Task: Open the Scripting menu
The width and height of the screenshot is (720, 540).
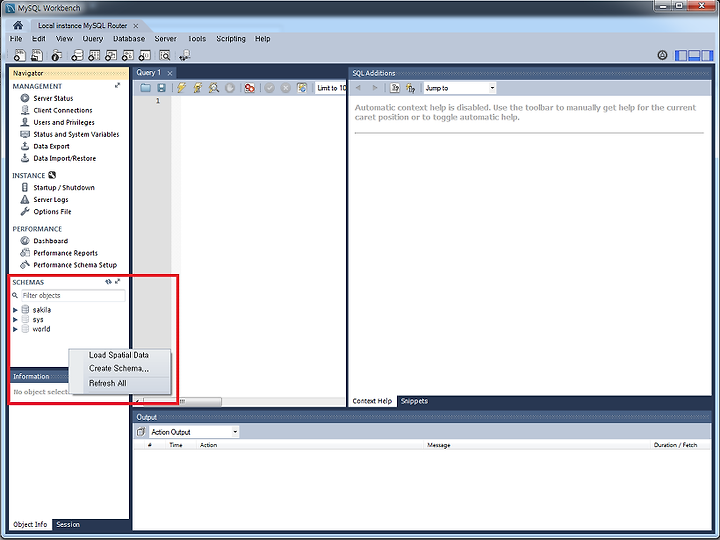Action: (231, 39)
